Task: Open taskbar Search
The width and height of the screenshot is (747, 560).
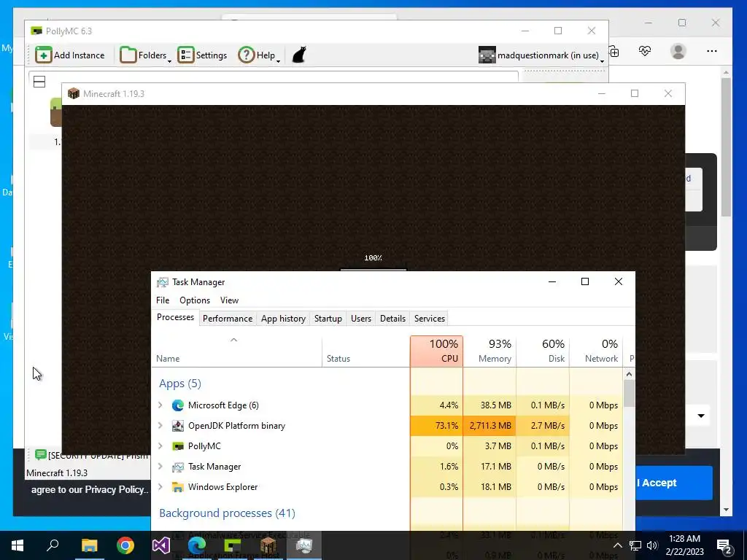Action: (53, 545)
